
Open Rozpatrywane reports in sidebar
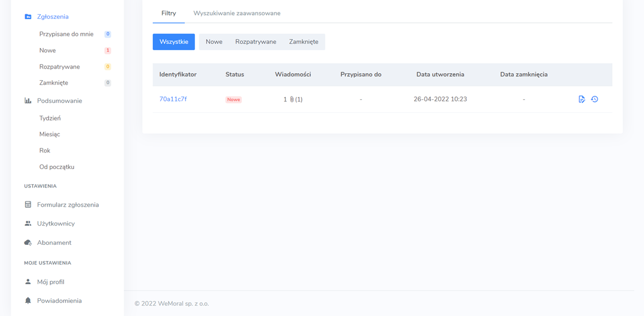[x=60, y=67]
